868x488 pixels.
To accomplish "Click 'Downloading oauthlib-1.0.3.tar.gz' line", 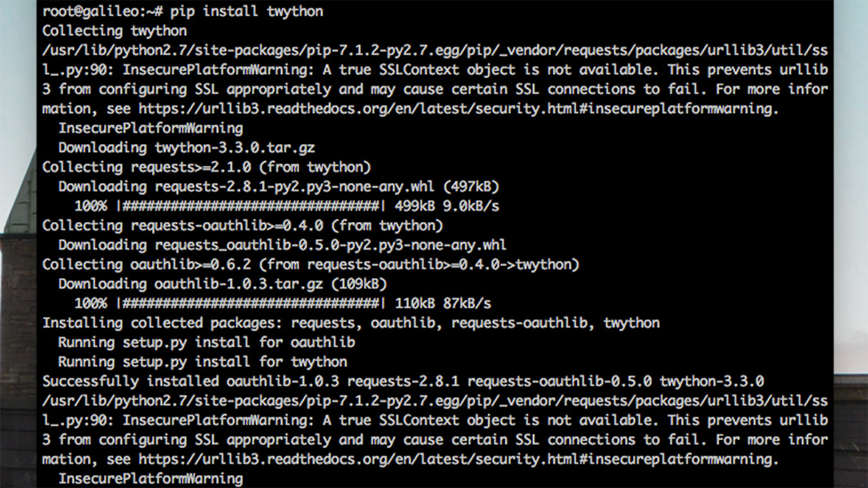I will click(x=223, y=284).
